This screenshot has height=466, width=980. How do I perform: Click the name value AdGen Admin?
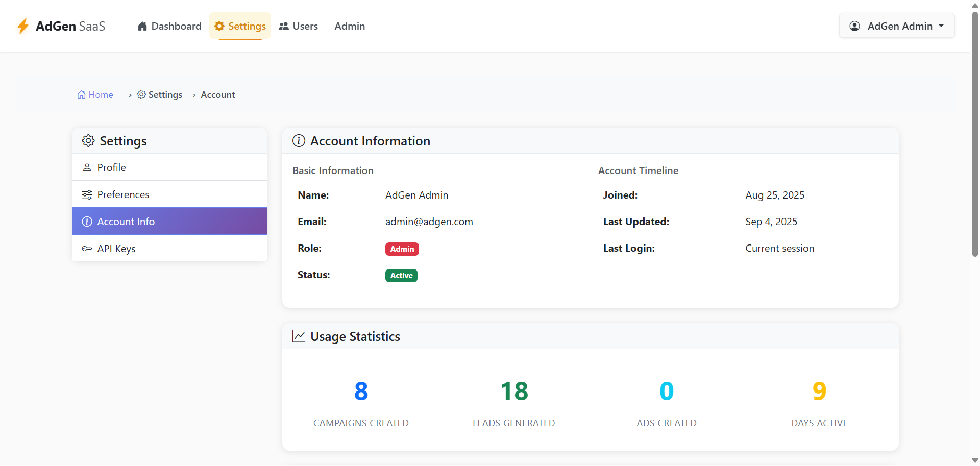[417, 195]
